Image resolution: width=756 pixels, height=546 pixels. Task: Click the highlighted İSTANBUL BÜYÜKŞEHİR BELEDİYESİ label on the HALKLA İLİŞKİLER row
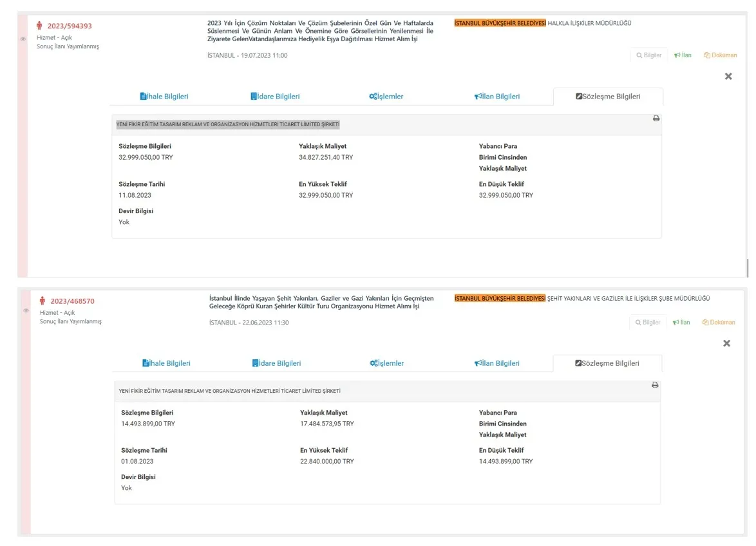[x=500, y=23]
